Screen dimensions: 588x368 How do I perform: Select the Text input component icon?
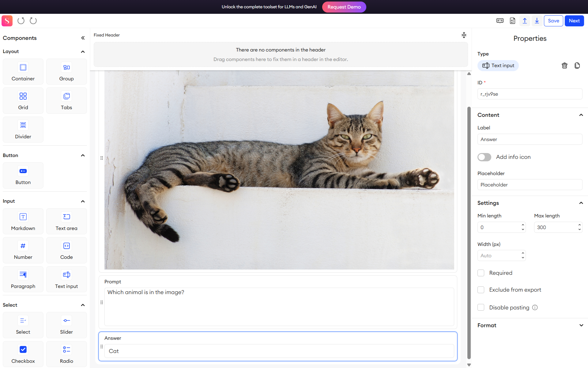point(66,275)
